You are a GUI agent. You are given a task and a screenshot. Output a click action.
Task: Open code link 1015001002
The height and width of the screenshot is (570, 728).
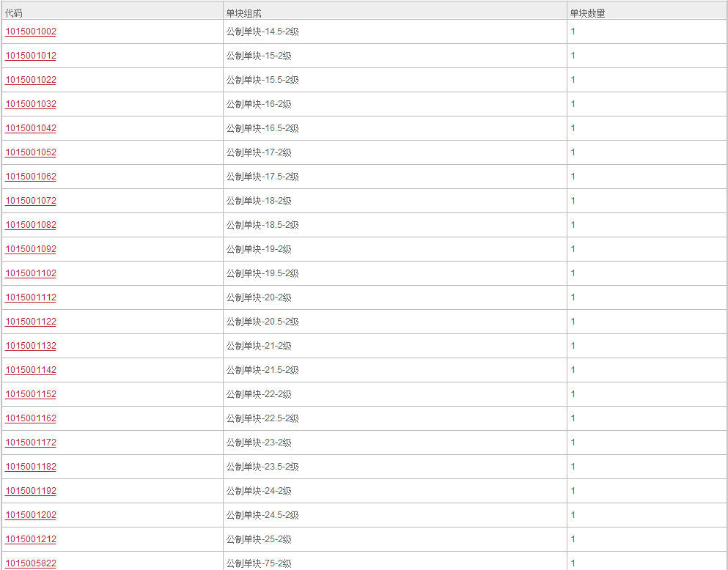pyautogui.click(x=31, y=32)
